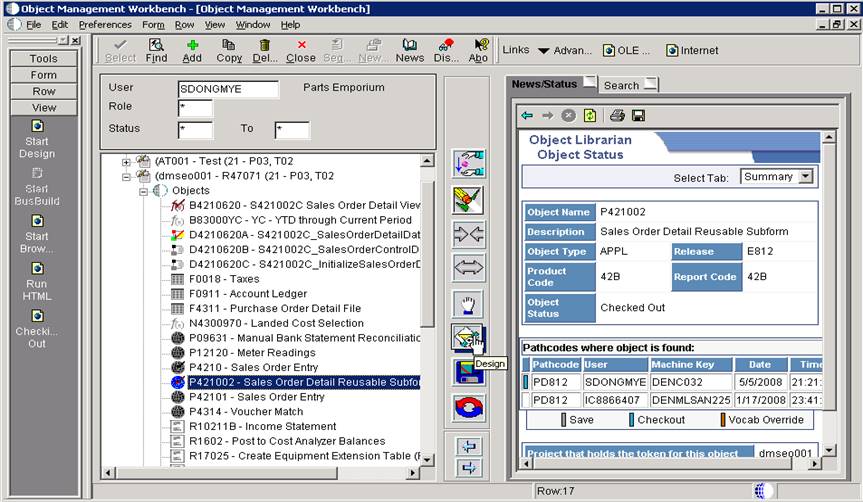Screen dimensions: 863x502
Task: Click the hand icon button in center column
Action: click(x=468, y=304)
